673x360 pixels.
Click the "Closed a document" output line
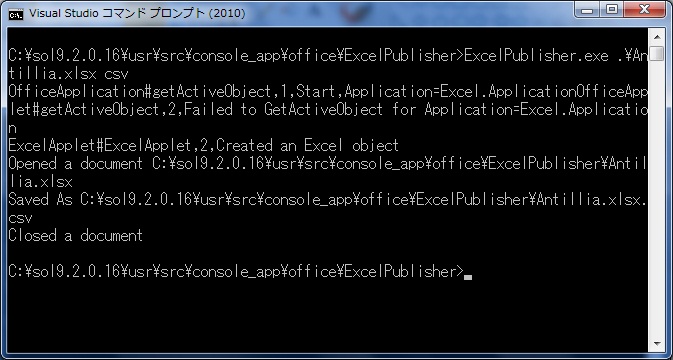(76, 236)
